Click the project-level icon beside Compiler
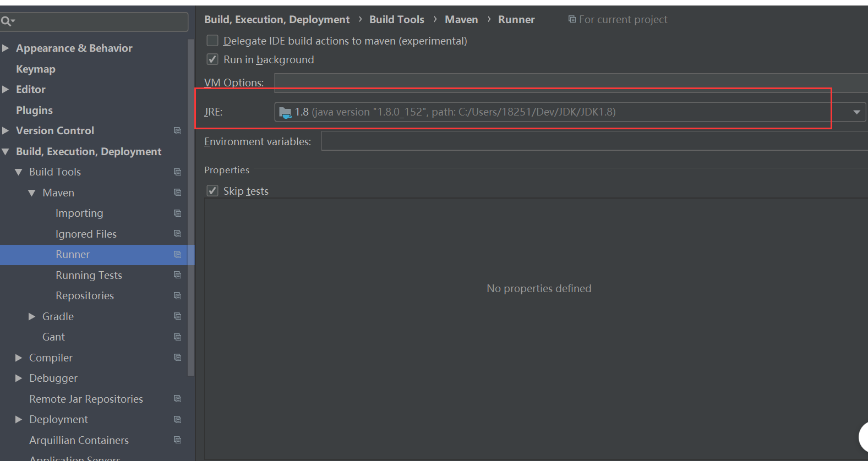 pos(177,358)
